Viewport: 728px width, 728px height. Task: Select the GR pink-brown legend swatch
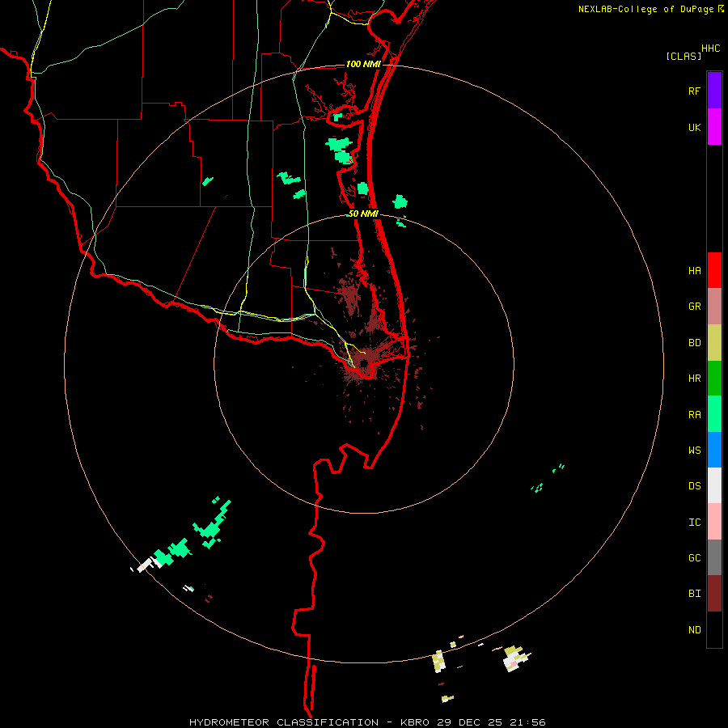pyautogui.click(x=714, y=307)
